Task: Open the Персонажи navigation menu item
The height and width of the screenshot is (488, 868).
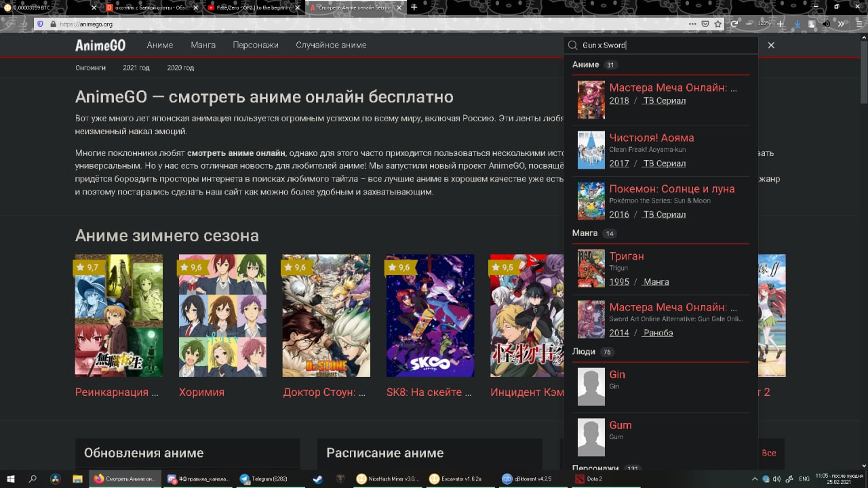Action: tap(256, 45)
